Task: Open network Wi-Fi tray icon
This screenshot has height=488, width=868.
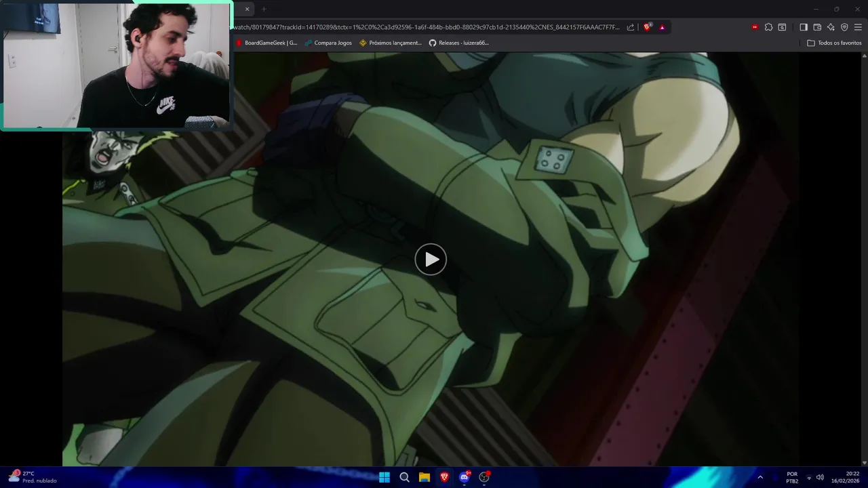Action: click(x=809, y=477)
